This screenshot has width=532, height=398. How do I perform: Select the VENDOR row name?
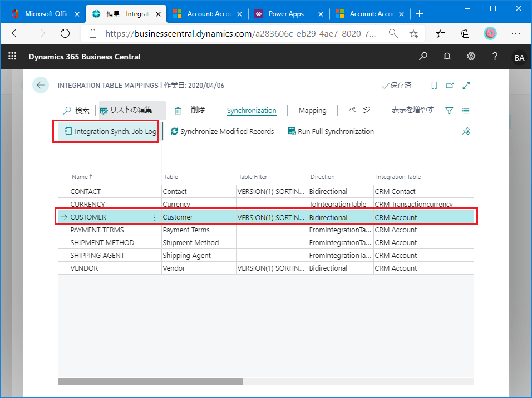tap(84, 268)
